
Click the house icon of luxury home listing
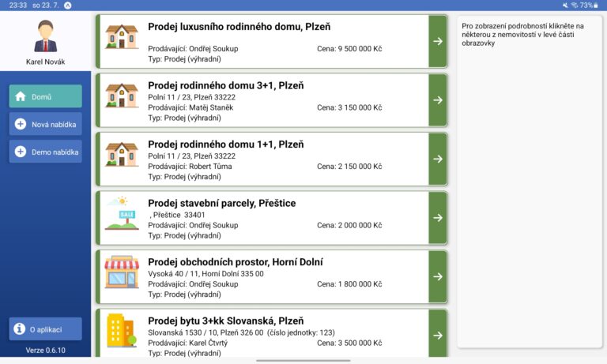(122, 36)
